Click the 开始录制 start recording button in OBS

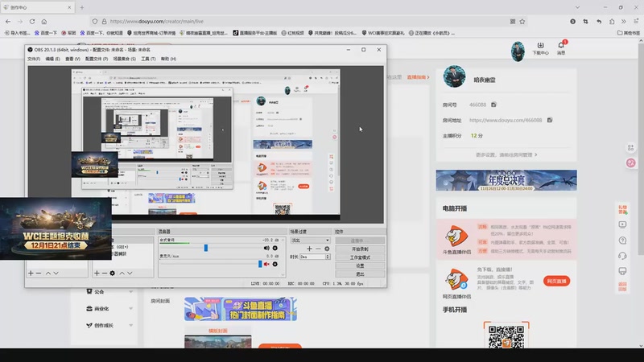pyautogui.click(x=360, y=249)
